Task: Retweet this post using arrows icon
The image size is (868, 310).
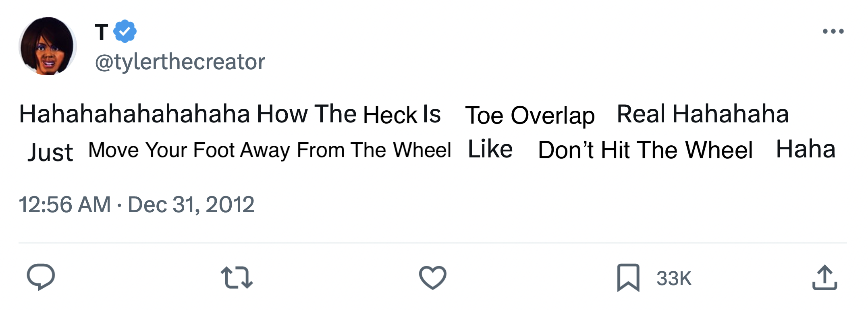Action: point(237,278)
